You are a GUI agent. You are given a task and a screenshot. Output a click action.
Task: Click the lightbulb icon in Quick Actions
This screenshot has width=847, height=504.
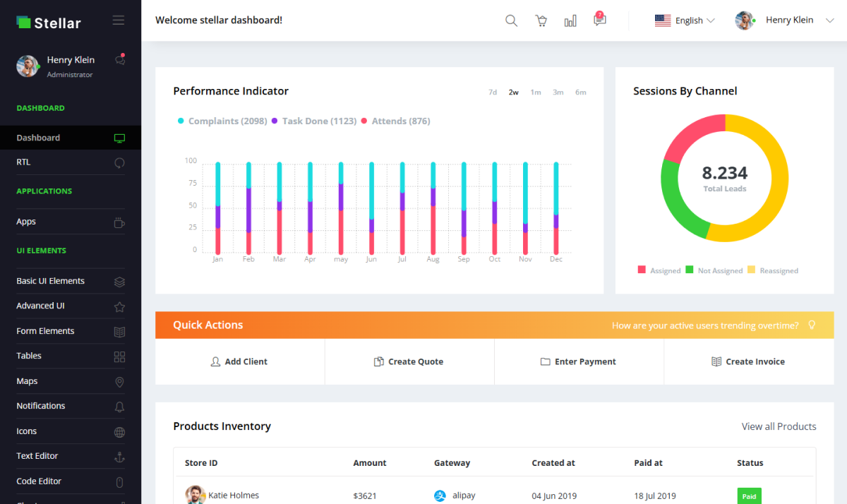812,325
